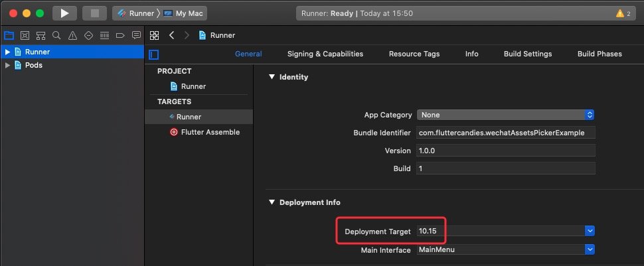The image size is (644, 266).
Task: Click the Bundle Identifier label
Action: [382, 133]
